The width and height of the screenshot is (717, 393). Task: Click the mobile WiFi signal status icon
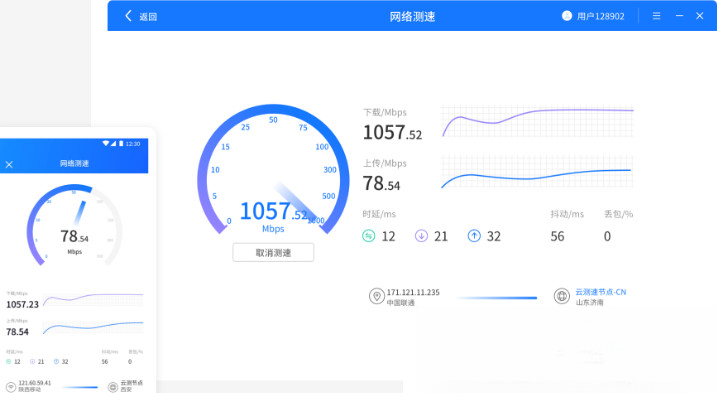[x=106, y=143]
